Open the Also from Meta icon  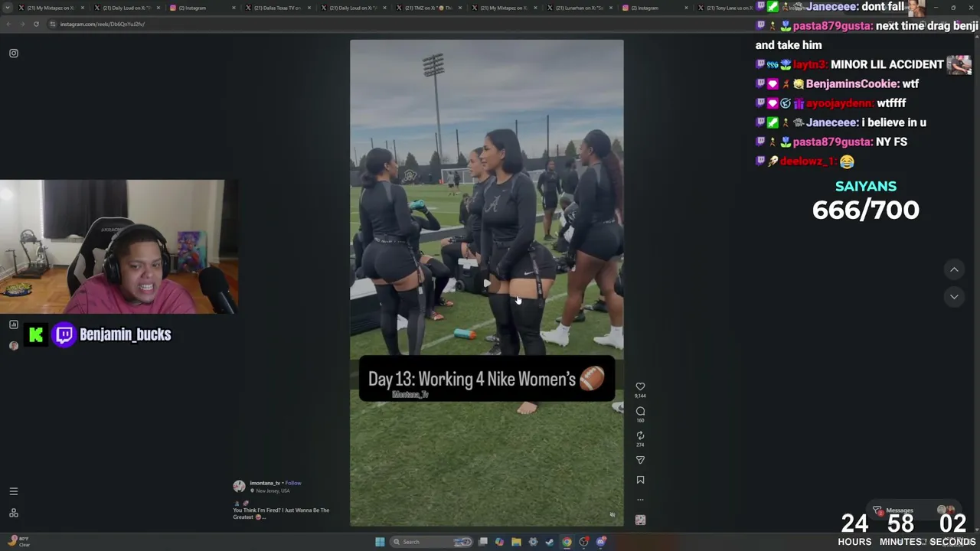[x=13, y=513]
